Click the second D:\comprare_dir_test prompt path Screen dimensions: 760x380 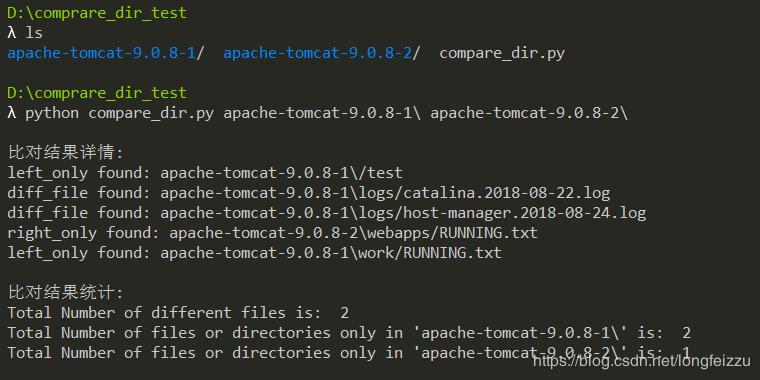point(97,93)
